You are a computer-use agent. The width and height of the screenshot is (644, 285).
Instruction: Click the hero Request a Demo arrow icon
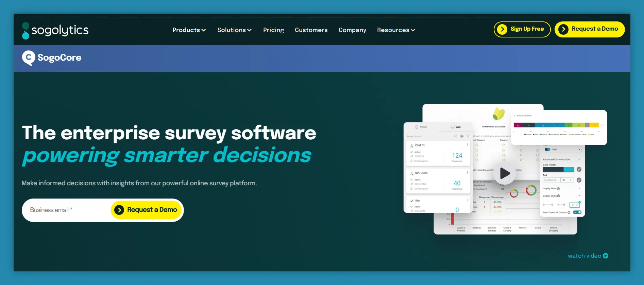(119, 210)
